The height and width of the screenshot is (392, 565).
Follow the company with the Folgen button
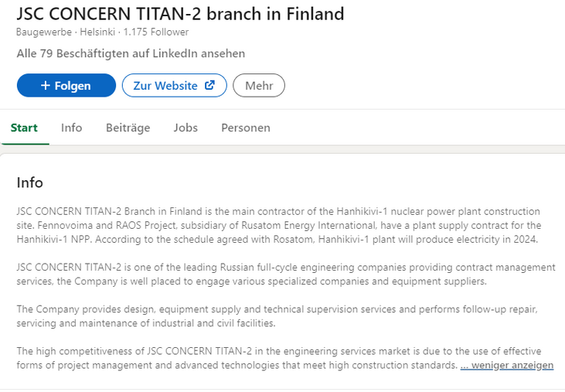66,86
